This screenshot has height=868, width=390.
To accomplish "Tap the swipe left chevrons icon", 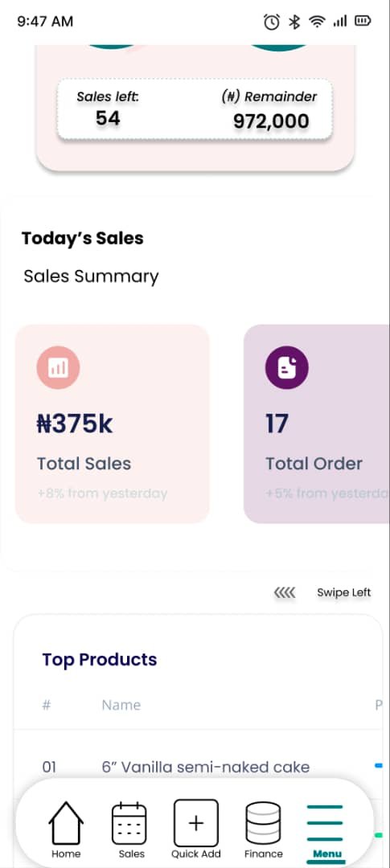I will tap(285, 593).
